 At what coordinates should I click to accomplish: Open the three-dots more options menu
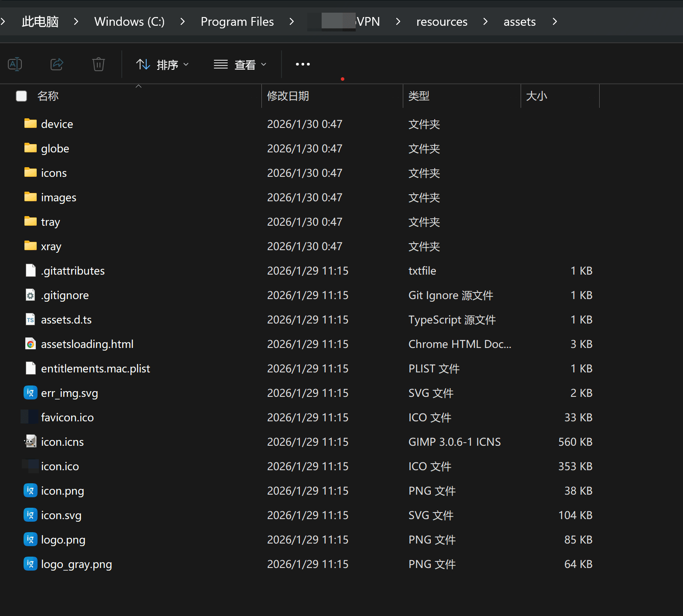tap(302, 64)
